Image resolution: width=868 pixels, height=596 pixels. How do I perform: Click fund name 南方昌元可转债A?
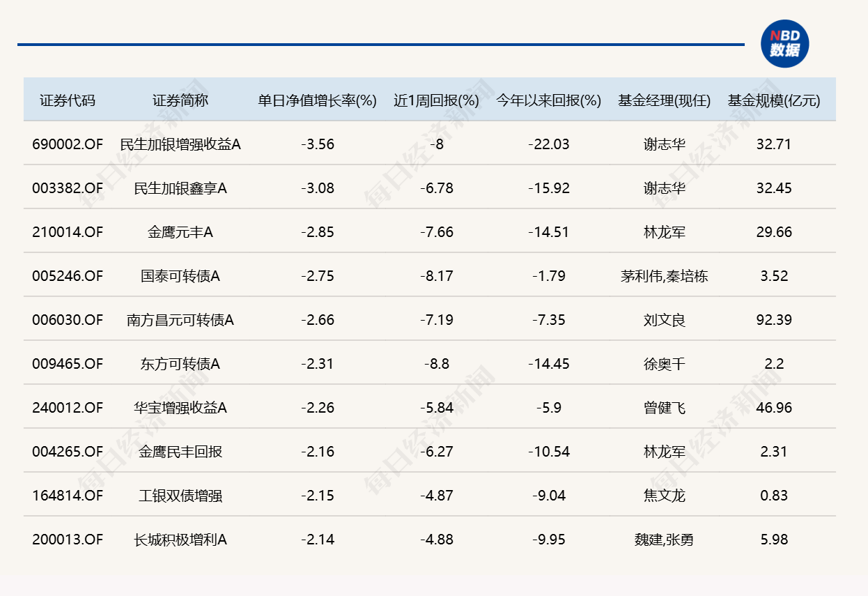180,320
